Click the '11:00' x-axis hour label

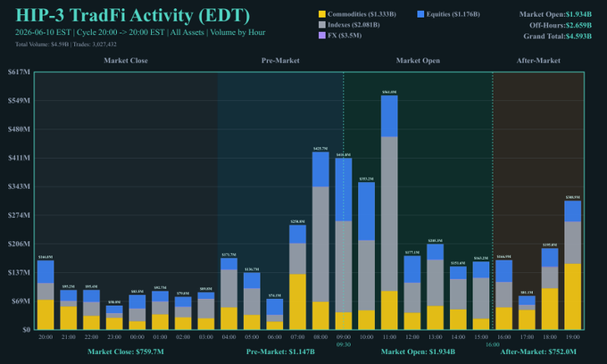(389, 337)
